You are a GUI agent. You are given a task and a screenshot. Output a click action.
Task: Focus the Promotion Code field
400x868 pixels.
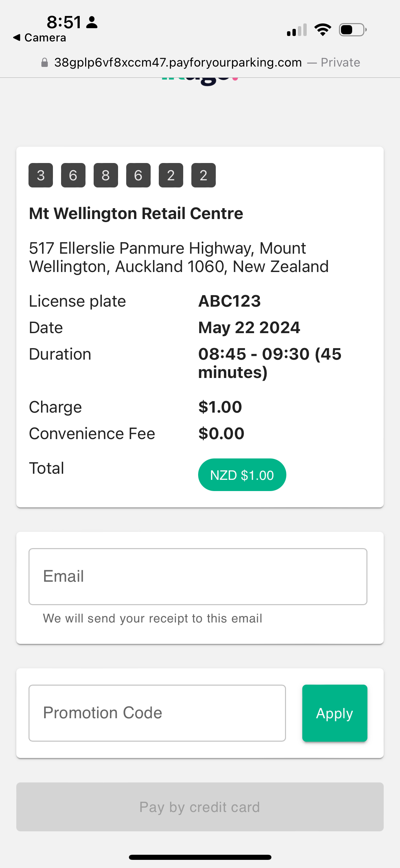[x=157, y=713]
